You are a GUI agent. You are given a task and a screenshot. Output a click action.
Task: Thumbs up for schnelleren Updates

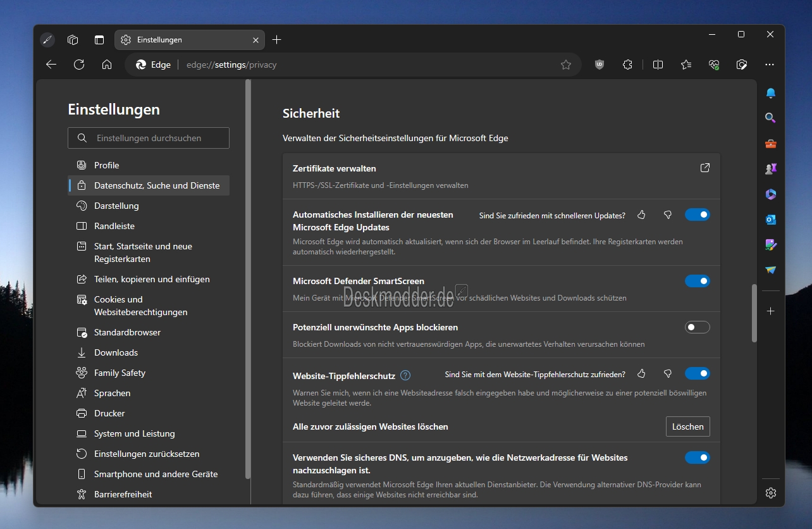[x=641, y=215]
